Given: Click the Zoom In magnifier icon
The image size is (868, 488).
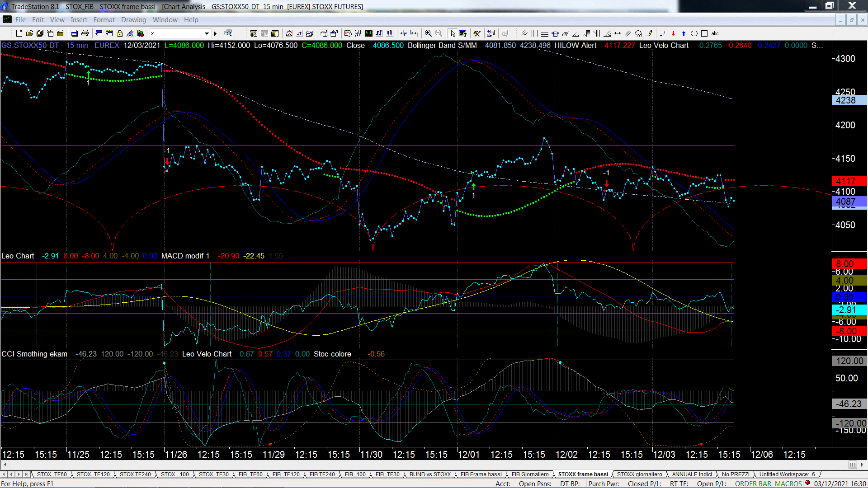Looking at the screenshot, I should (x=428, y=33).
